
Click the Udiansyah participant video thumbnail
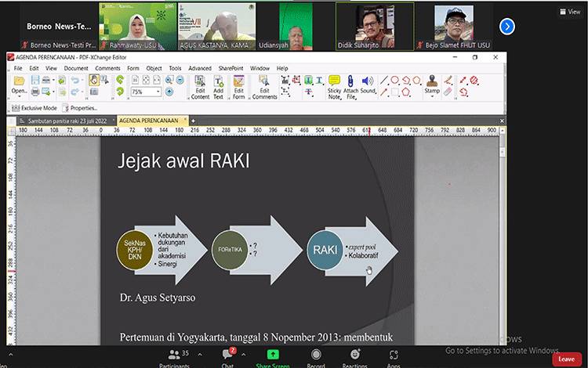pyautogui.click(x=296, y=27)
